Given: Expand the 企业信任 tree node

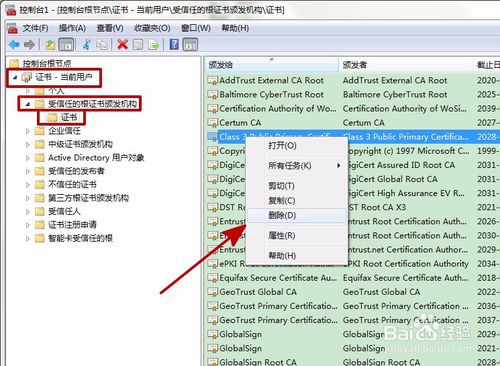Looking at the screenshot, I should [28, 131].
